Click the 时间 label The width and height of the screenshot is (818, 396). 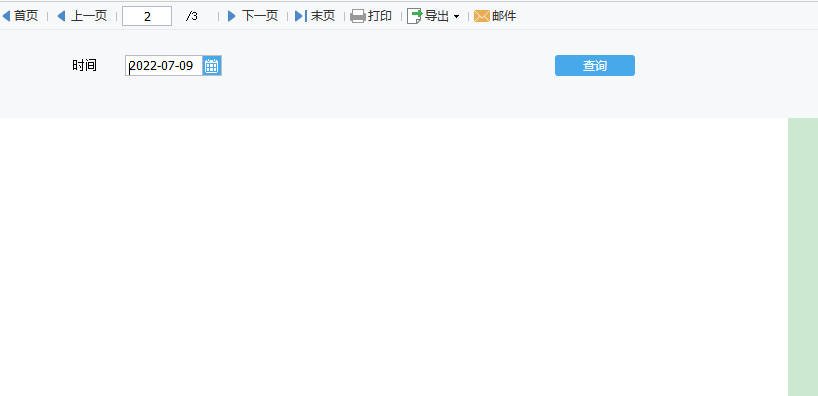click(x=85, y=66)
